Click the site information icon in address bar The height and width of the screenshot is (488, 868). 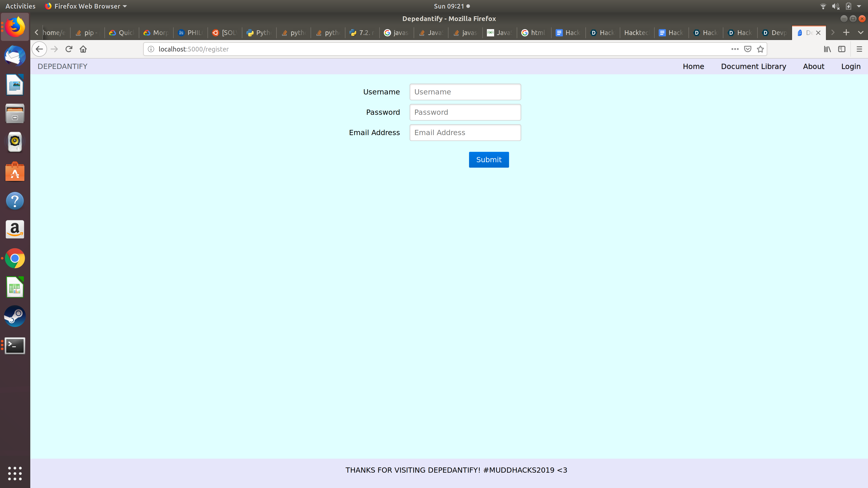[151, 49]
